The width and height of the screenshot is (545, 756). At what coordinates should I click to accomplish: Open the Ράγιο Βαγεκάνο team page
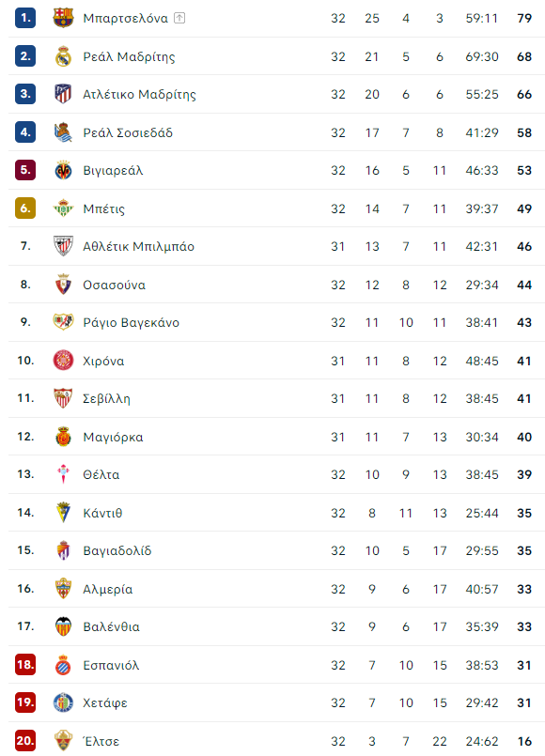(131, 322)
